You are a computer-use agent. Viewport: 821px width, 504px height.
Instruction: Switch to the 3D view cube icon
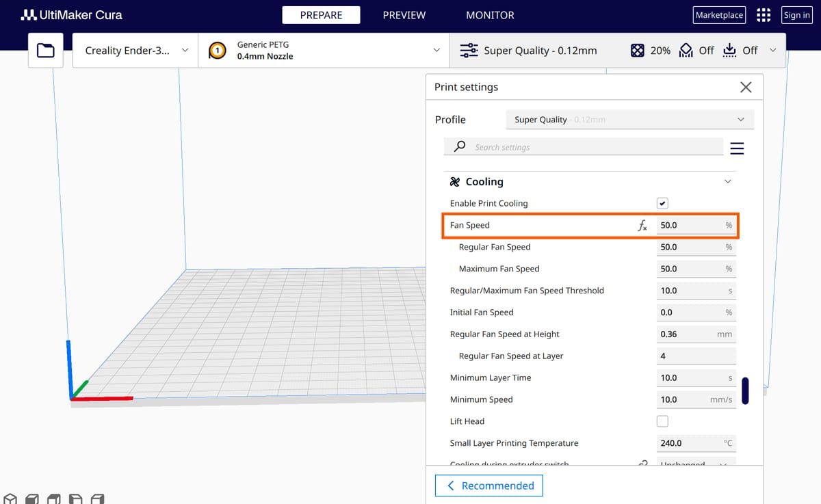coord(11,499)
